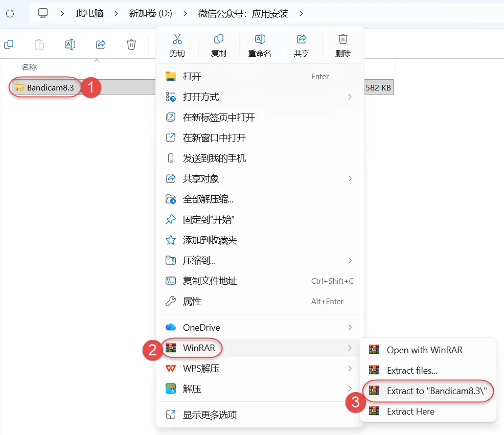504x435 pixels.
Task: Open the 压缩到... submenu
Action: (260, 260)
